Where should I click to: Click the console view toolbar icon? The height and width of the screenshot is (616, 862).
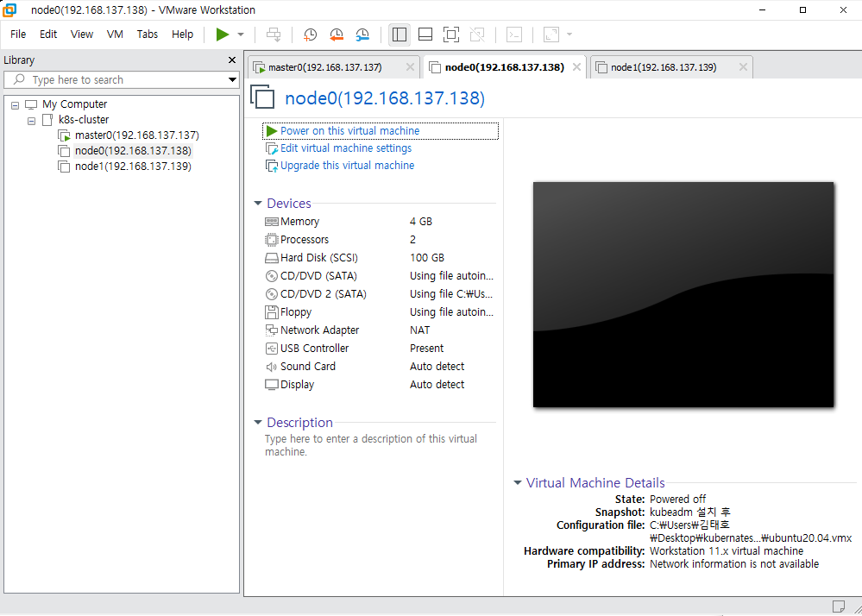(x=514, y=35)
